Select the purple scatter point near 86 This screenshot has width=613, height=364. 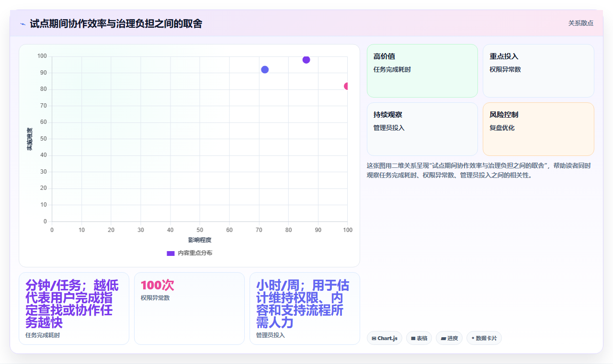tap(306, 60)
